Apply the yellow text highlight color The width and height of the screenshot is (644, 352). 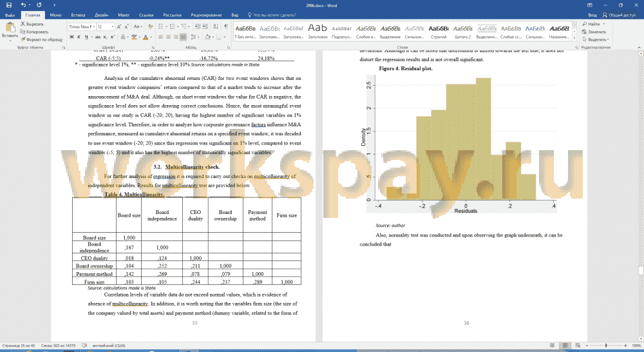(x=133, y=37)
